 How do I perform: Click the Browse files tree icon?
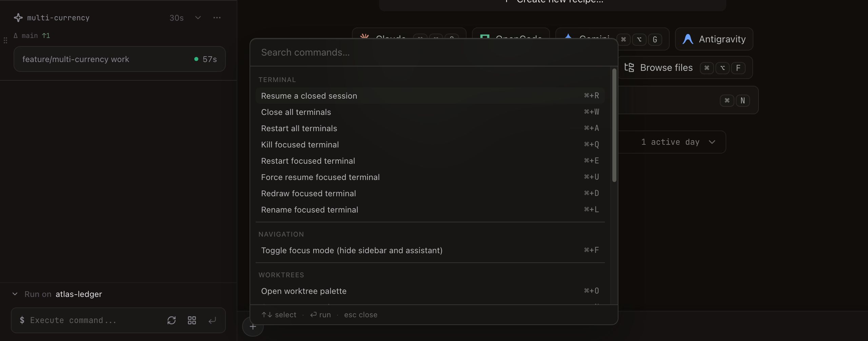(x=629, y=67)
